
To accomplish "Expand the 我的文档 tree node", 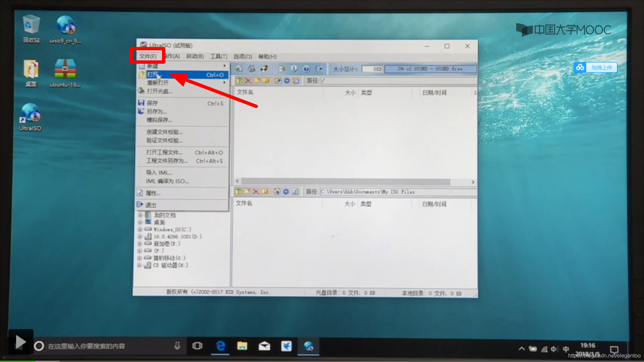I will pos(140,215).
